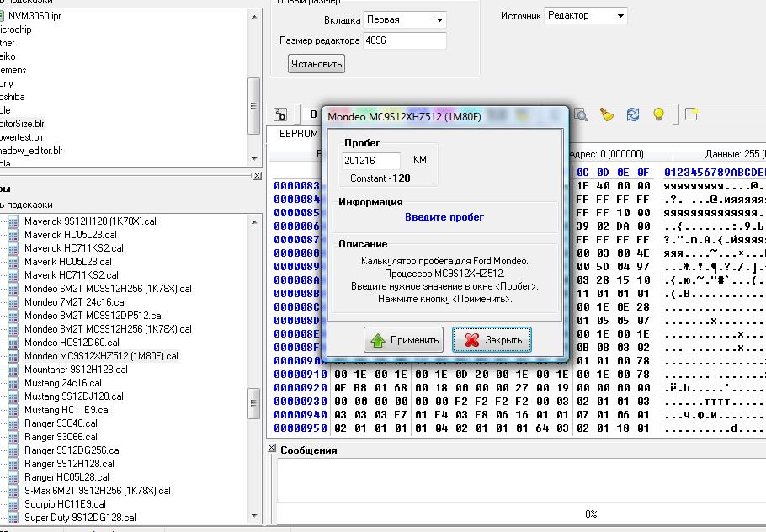Click the file icon of Ranger 93C46.cal
This screenshot has height=532, width=766.
[13, 423]
